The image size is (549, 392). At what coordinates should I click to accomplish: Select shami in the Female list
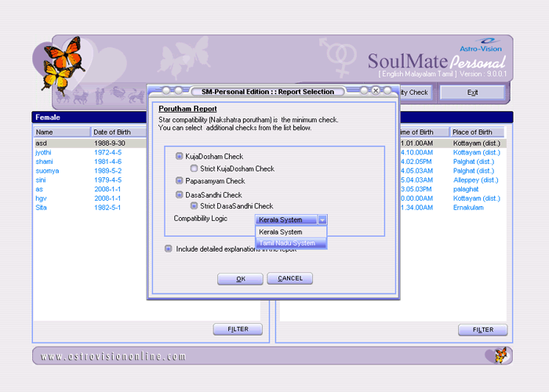click(44, 162)
